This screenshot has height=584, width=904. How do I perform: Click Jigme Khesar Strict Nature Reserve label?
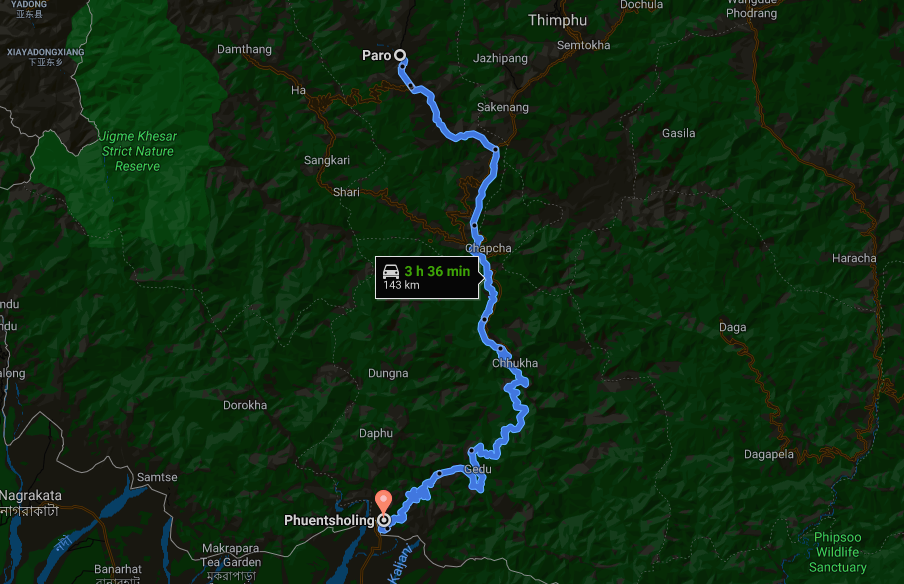tap(138, 151)
